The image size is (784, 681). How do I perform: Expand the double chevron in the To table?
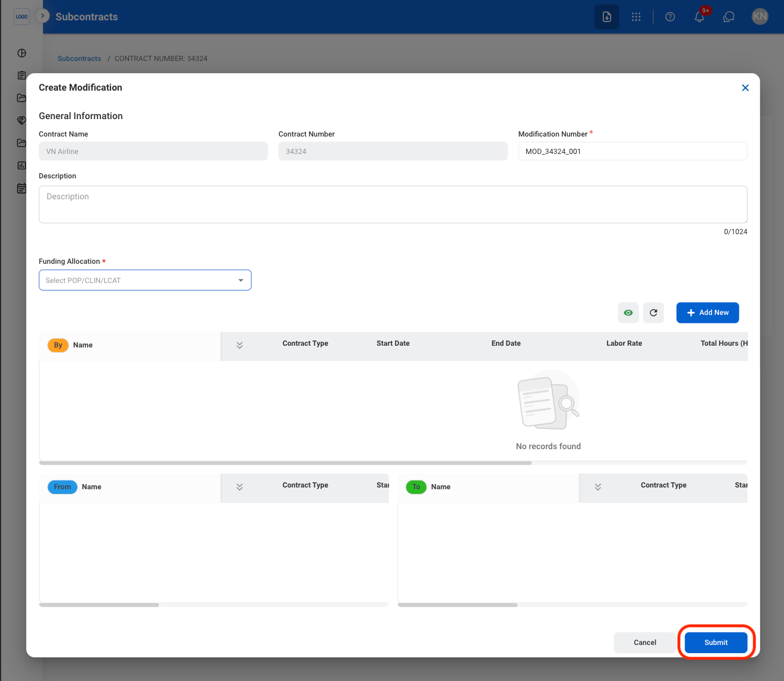coord(598,487)
